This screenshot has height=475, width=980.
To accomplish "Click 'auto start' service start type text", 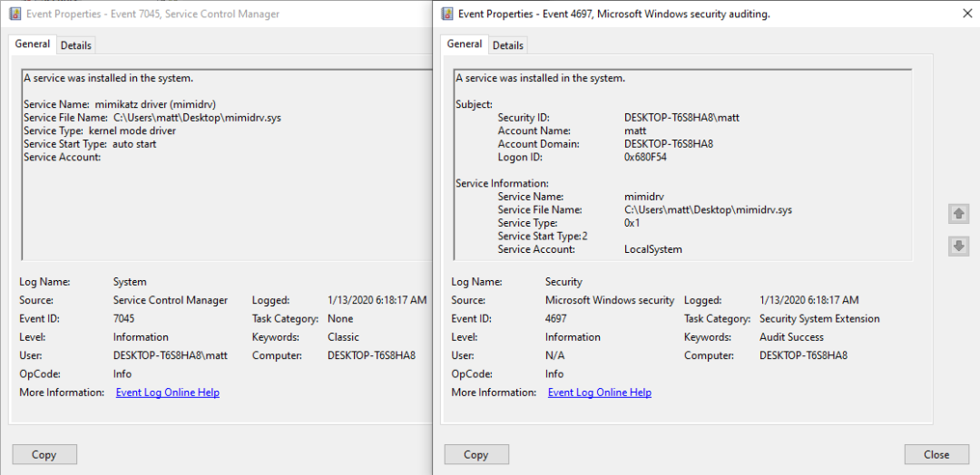I will click(134, 143).
